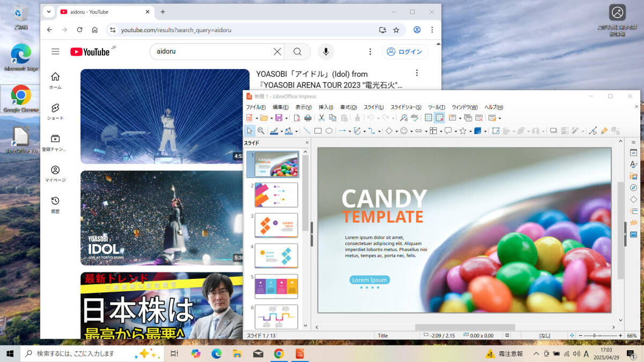This screenshot has width=644, height=362.
Task: Open the Styles deck in Impress sidebar
Action: [x=633, y=164]
